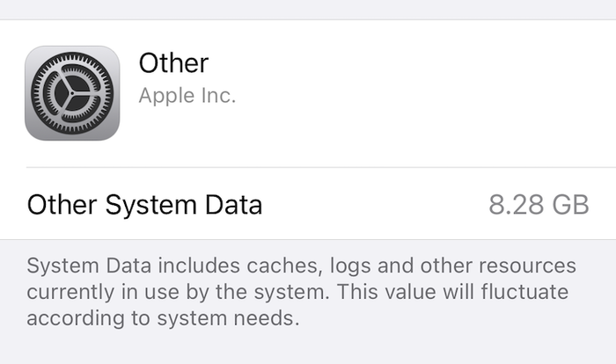616x364 pixels.
Task: Click the 8.28 GB storage value
Action: [x=539, y=205]
